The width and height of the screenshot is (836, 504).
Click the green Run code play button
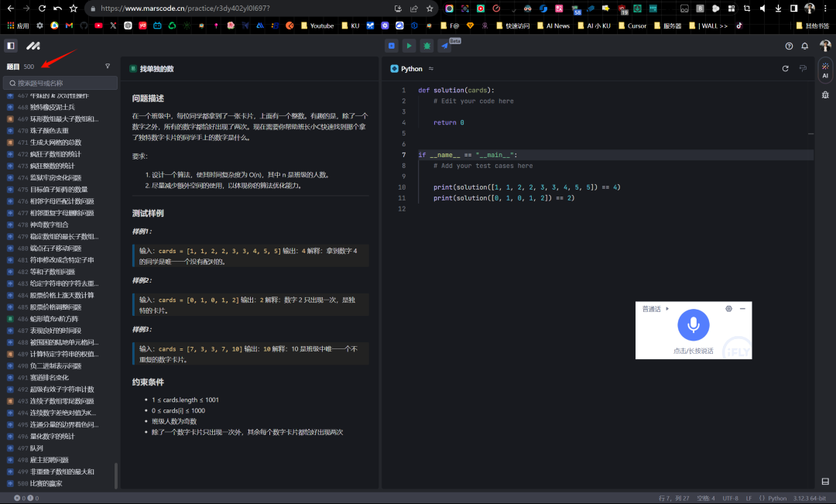[409, 46]
